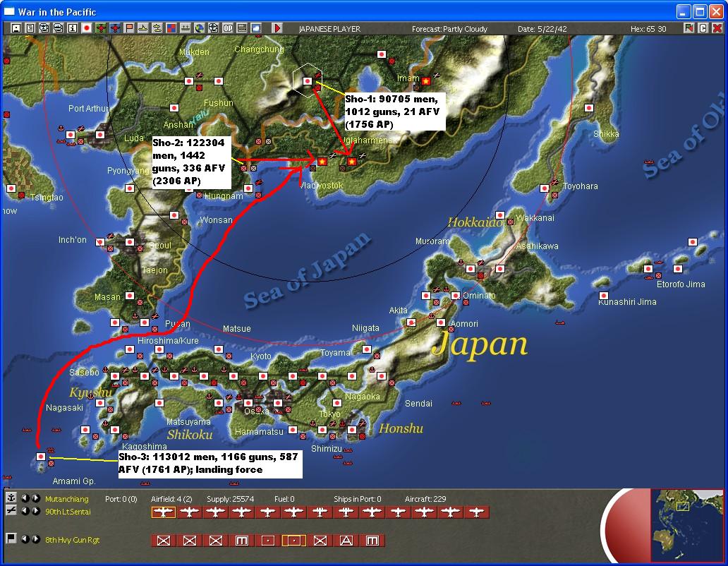Open the globe toolbar icon
The image size is (728, 566).
(x=199, y=28)
